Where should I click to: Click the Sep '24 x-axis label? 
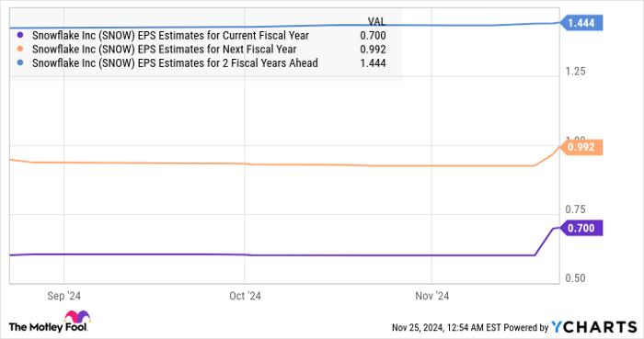coord(63,296)
